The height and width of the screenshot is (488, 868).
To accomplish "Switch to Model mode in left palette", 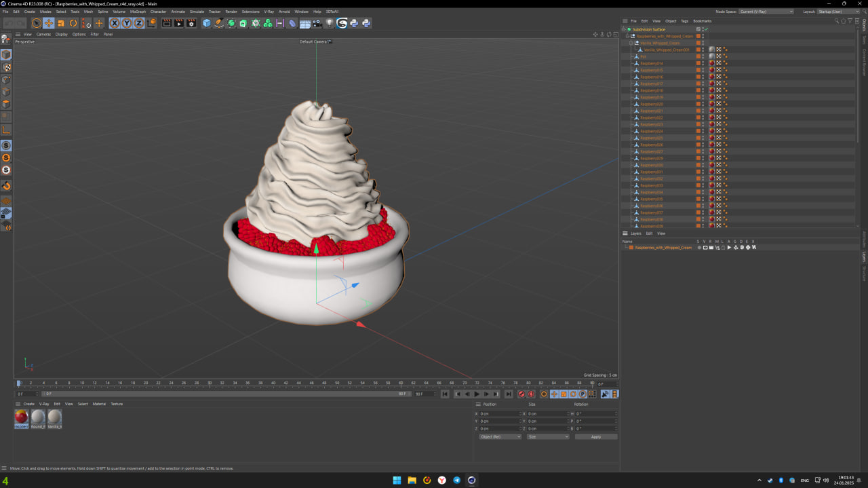I will 6,54.
